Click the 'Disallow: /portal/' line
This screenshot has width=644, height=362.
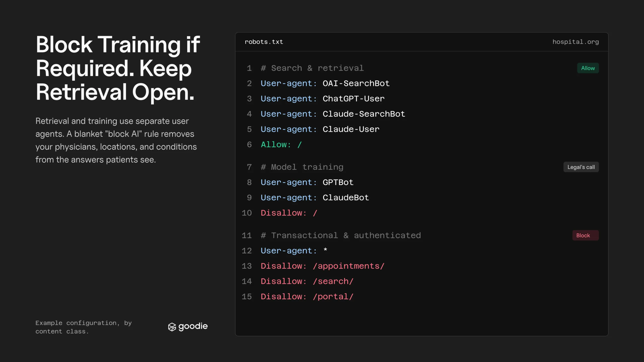(307, 297)
